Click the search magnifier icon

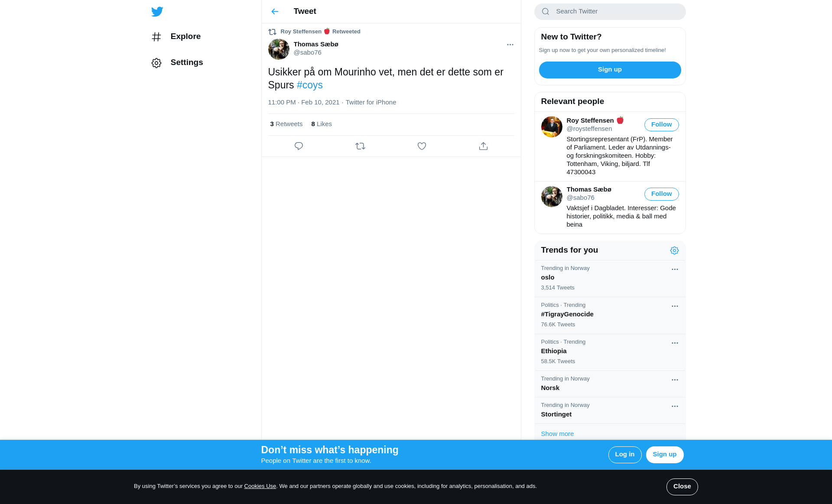[x=546, y=12]
